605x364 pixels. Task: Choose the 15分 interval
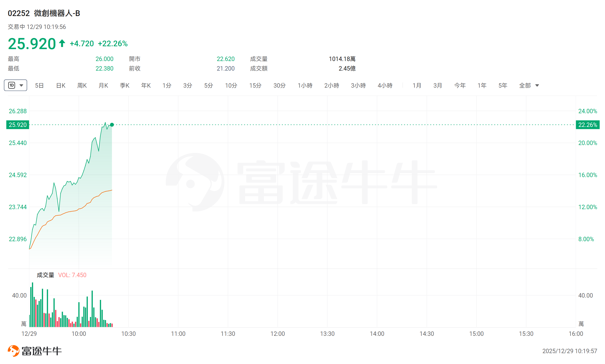pyautogui.click(x=255, y=86)
